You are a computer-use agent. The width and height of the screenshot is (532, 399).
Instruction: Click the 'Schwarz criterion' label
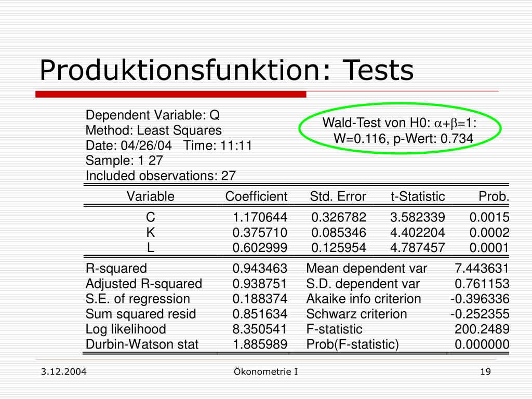click(356, 314)
